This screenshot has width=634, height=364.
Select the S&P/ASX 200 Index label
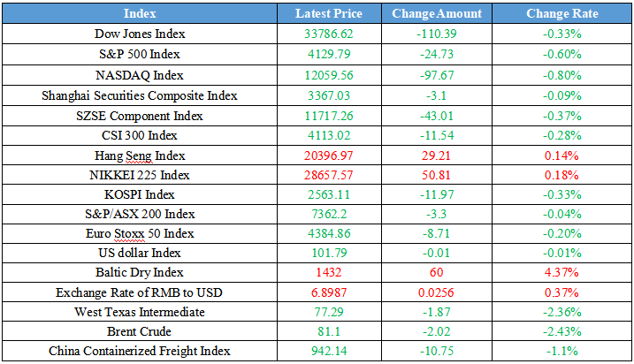click(x=140, y=214)
